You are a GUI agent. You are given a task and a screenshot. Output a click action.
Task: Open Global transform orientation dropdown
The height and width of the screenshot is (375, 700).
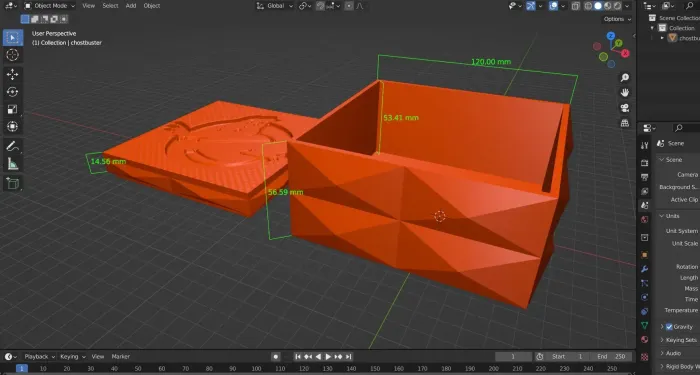click(275, 6)
